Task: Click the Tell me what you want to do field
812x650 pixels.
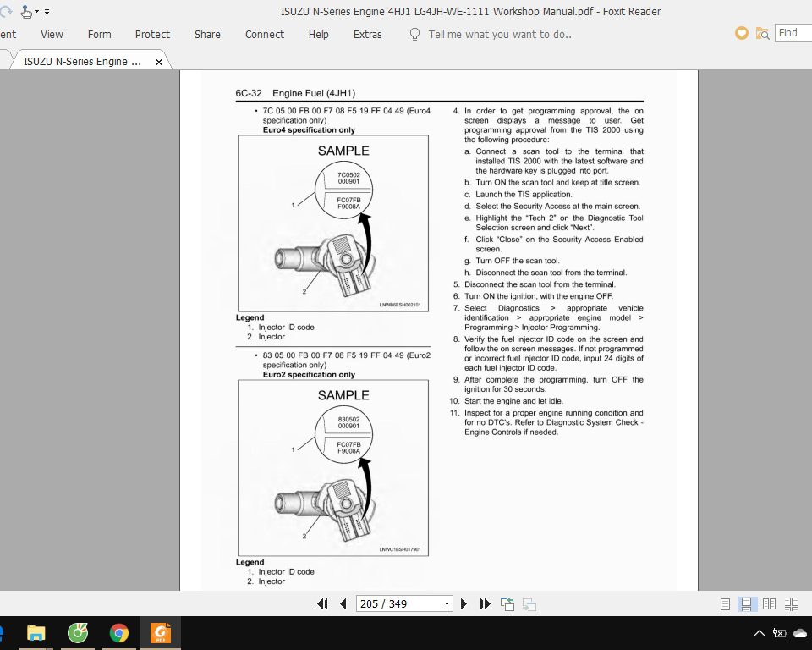Action: pos(499,34)
